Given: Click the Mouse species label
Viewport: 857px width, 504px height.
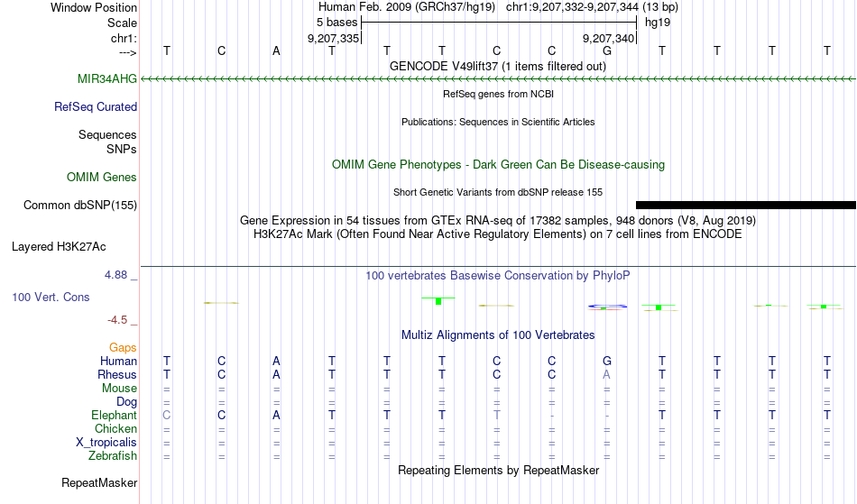Looking at the screenshot, I should coord(119,389).
